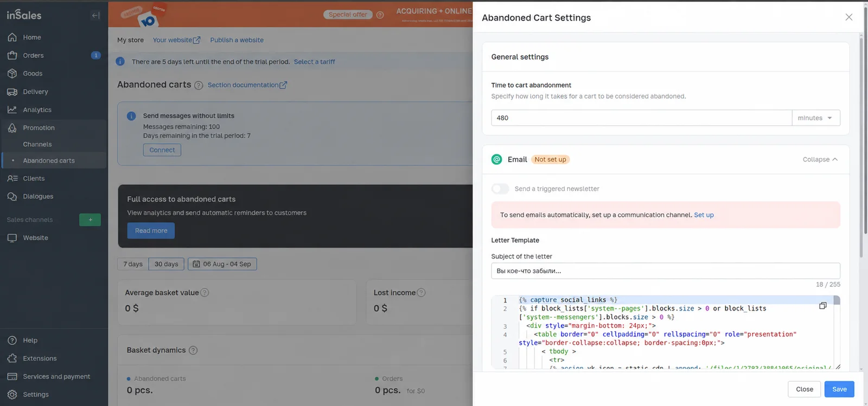Viewport: 868px width, 406px height.
Task: Click the sidebar collapse arrow icon
Action: (95, 15)
